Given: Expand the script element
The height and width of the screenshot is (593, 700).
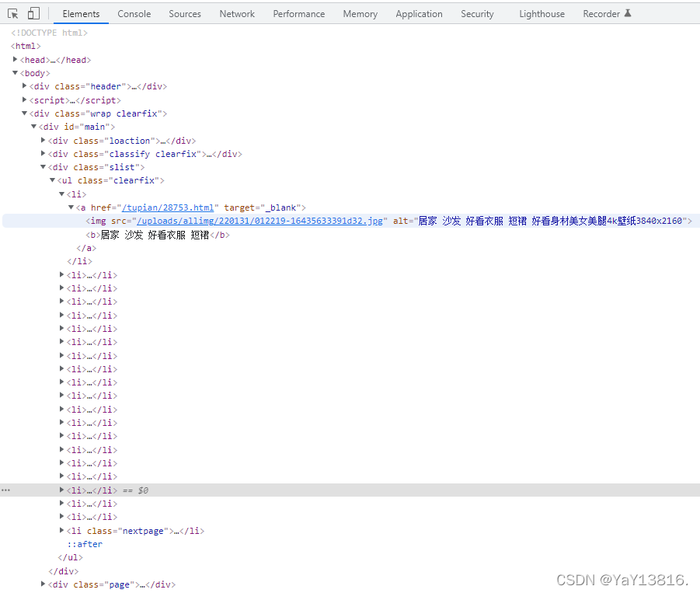Looking at the screenshot, I should coord(25,99).
